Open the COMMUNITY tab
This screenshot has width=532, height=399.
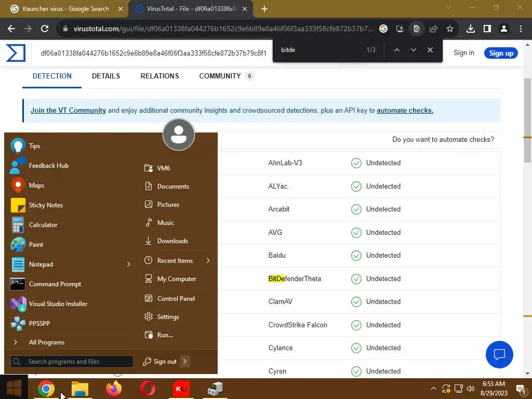coord(227,76)
